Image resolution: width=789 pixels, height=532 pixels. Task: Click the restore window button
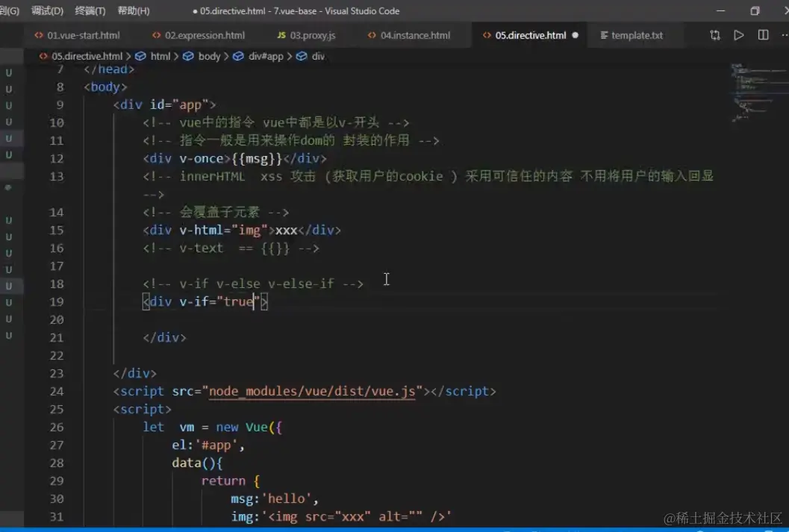(754, 10)
